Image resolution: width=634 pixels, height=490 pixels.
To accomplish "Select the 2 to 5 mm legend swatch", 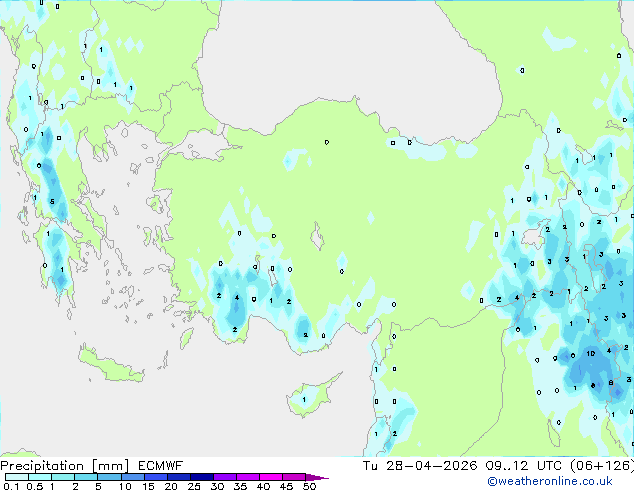I will coord(86,477).
